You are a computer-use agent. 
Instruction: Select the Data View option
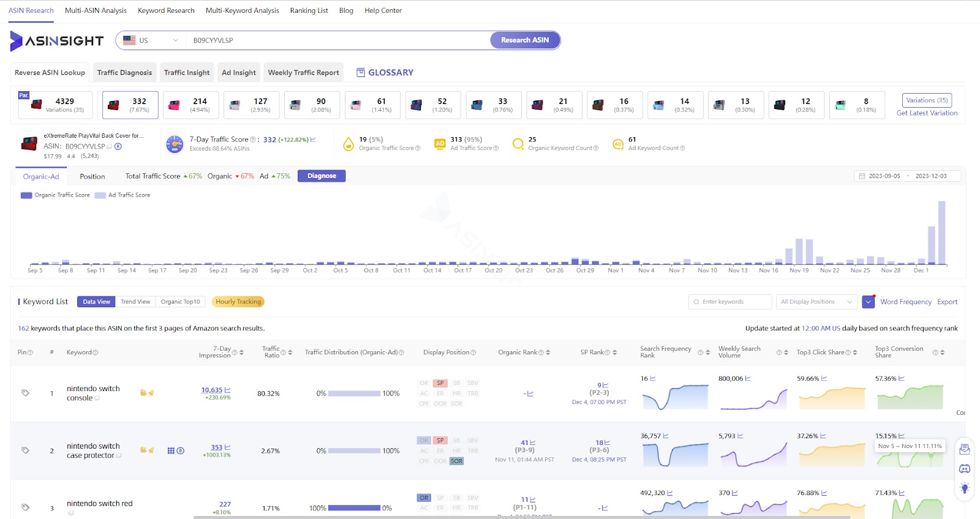[96, 302]
